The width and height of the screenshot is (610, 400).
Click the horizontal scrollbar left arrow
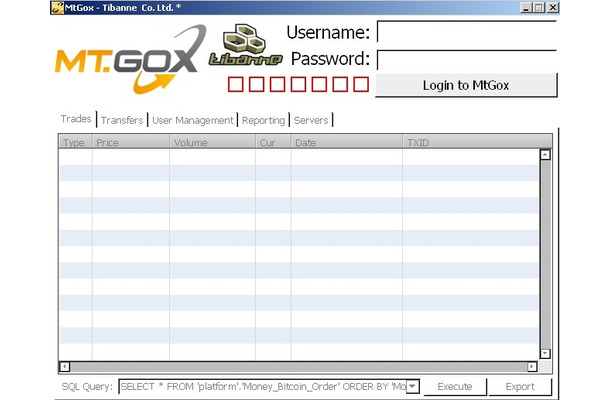(65, 367)
